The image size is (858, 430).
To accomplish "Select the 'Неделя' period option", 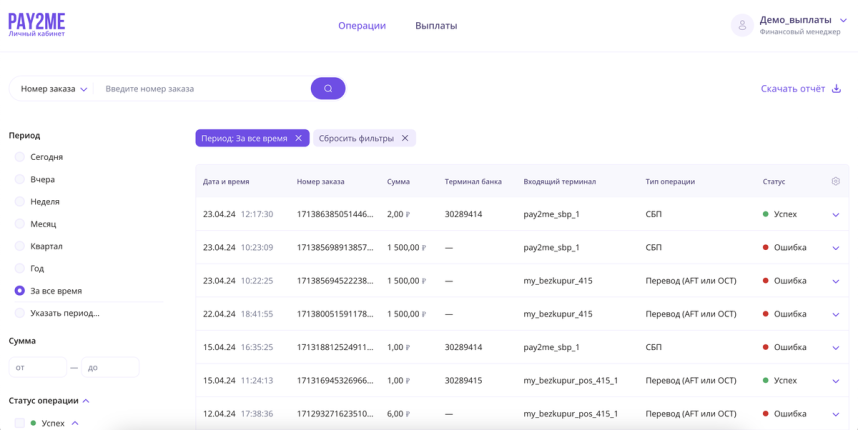I will point(20,202).
